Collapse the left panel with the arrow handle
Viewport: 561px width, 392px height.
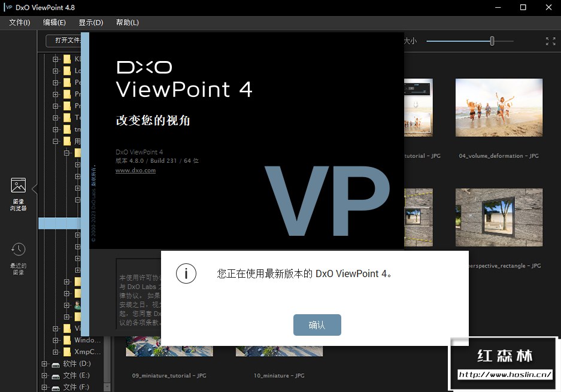[x=35, y=189]
